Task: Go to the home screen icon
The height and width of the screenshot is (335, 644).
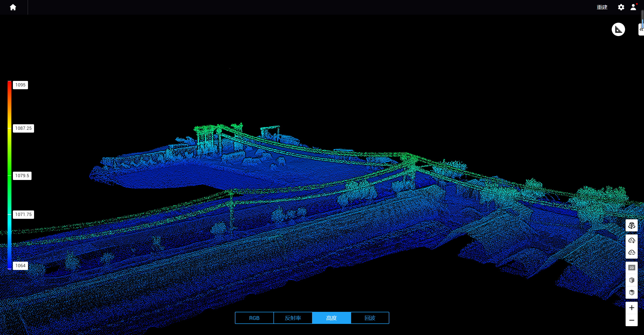Action: (x=13, y=7)
